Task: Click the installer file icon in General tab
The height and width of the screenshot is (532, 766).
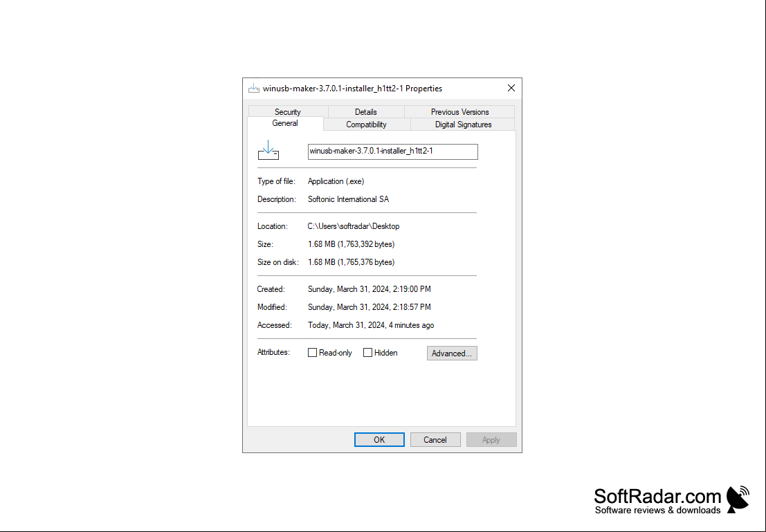Action: (x=268, y=150)
